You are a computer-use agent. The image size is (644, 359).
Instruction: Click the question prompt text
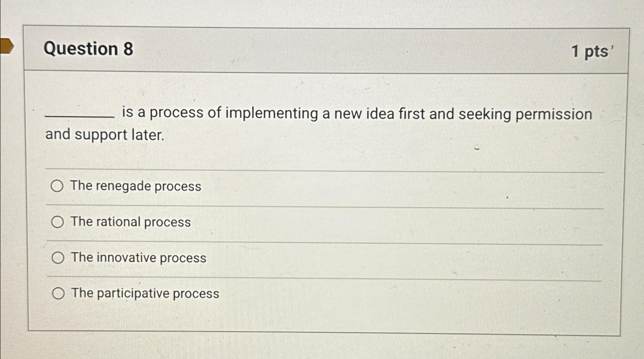[x=306, y=113]
